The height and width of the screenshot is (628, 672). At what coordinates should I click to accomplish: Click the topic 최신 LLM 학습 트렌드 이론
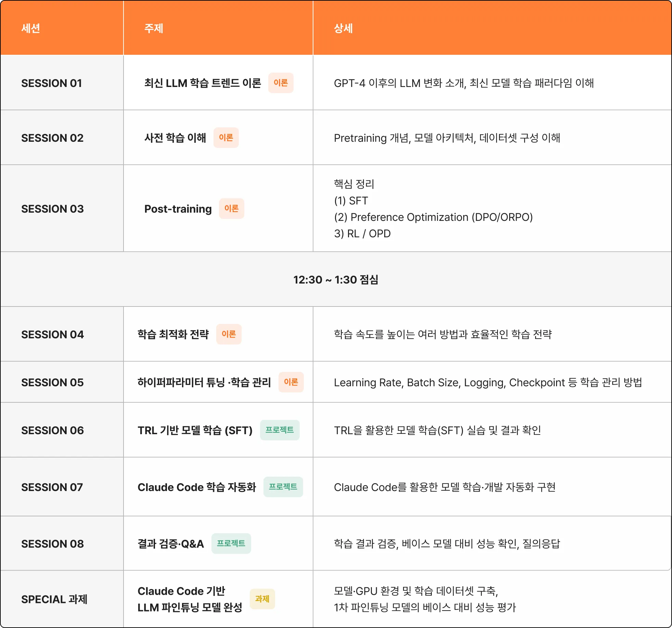[203, 83]
